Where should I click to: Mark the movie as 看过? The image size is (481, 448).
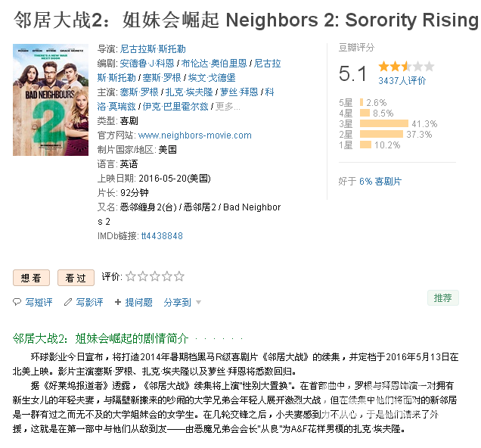76,278
